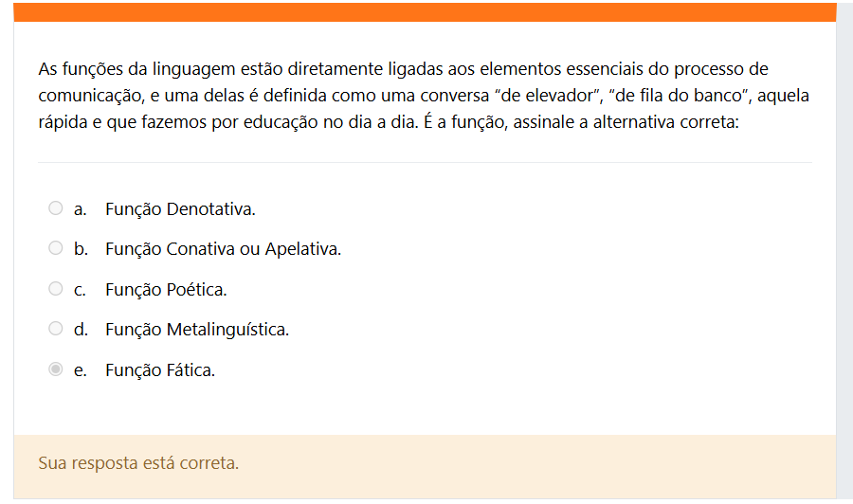
Task: Click the letter 'e.' option marker
Action: click(x=80, y=370)
